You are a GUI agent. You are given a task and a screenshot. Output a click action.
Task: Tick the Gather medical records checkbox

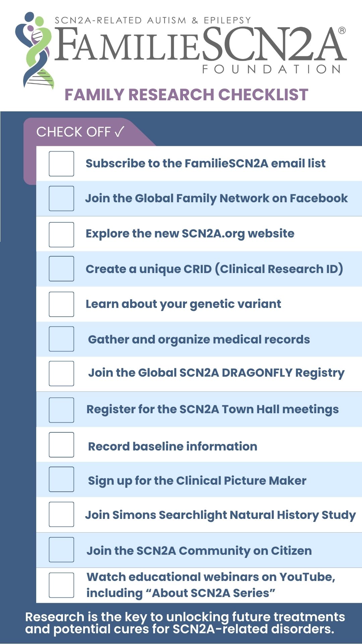61,339
